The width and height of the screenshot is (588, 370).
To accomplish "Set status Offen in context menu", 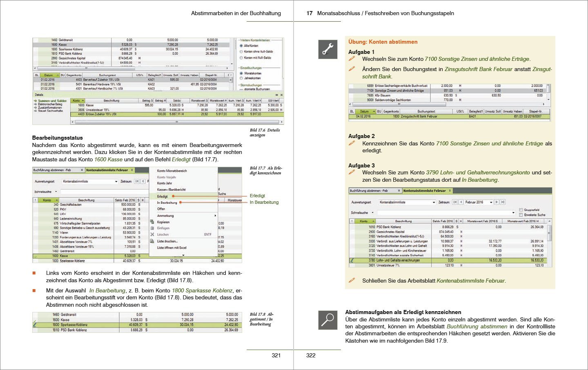I will 161,209.
